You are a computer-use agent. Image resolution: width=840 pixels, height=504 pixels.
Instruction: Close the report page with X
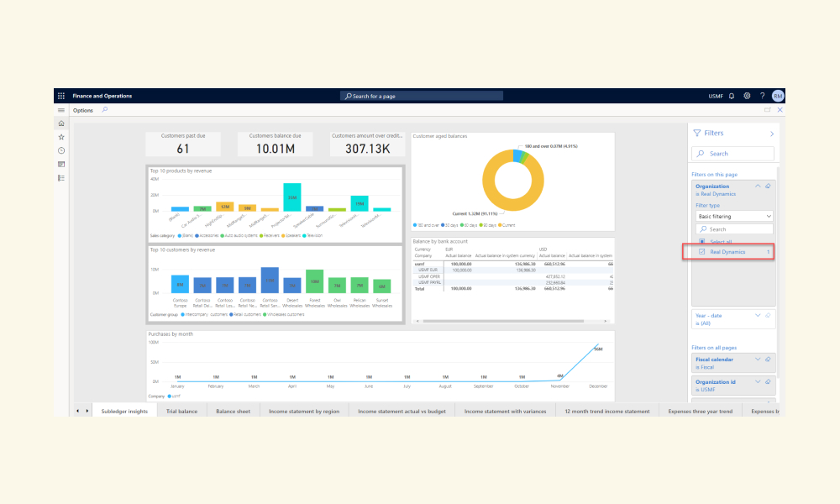tap(780, 110)
